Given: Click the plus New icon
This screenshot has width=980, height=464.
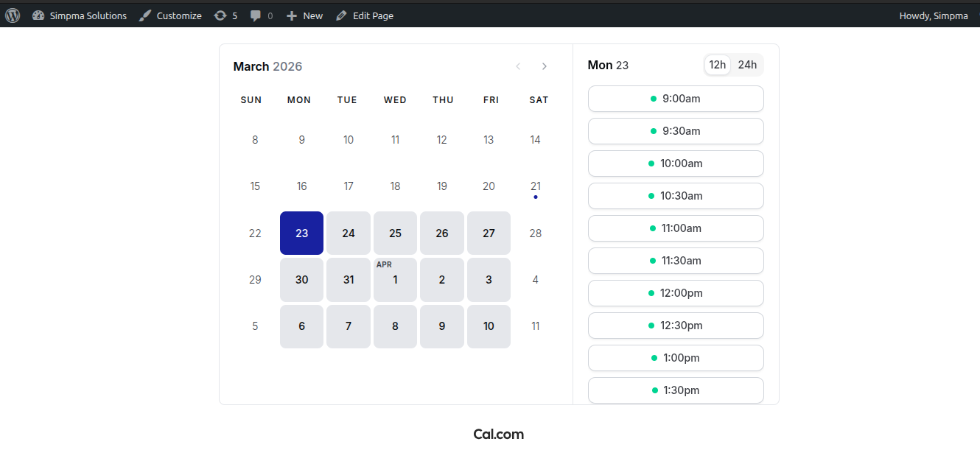Looking at the screenshot, I should tap(292, 15).
